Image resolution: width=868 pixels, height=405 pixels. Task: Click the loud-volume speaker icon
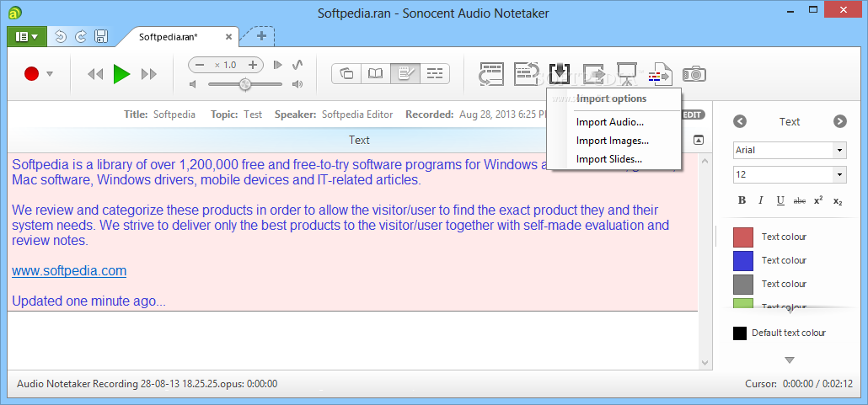point(297,84)
